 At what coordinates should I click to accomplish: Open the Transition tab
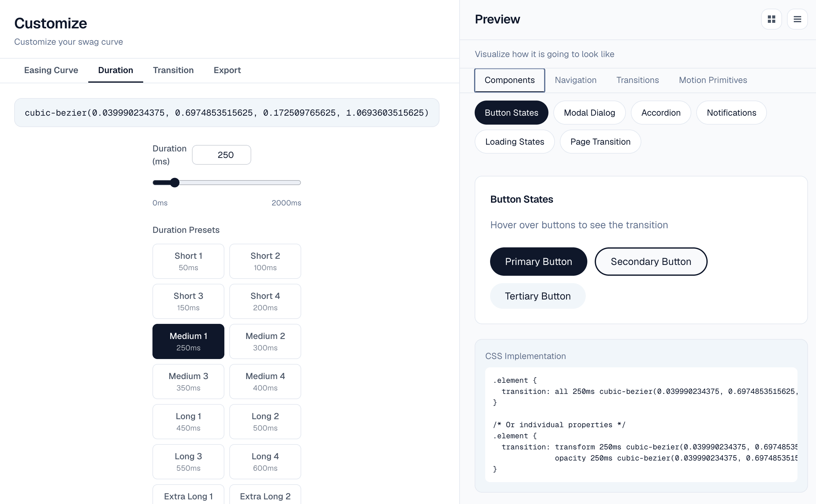click(173, 70)
